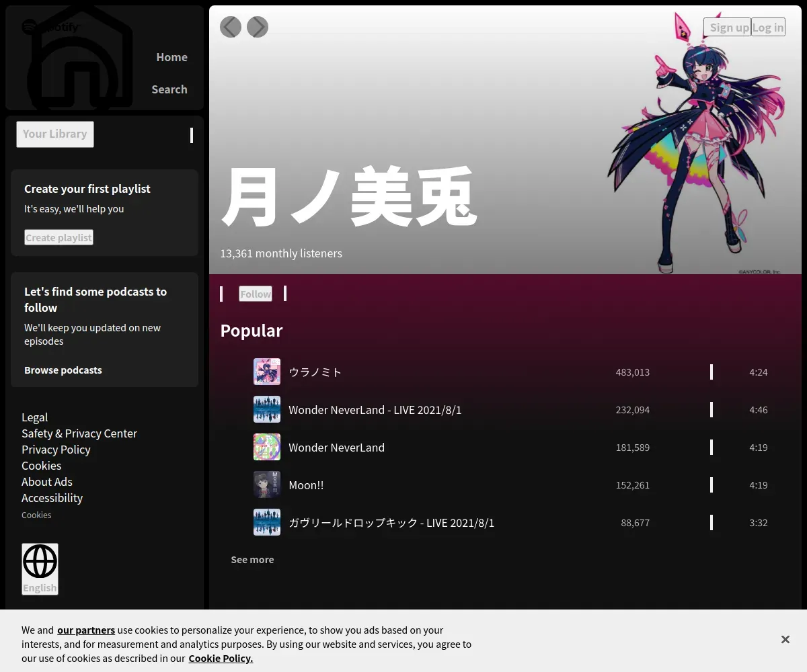Click the 483,013 play count

pyautogui.click(x=633, y=372)
